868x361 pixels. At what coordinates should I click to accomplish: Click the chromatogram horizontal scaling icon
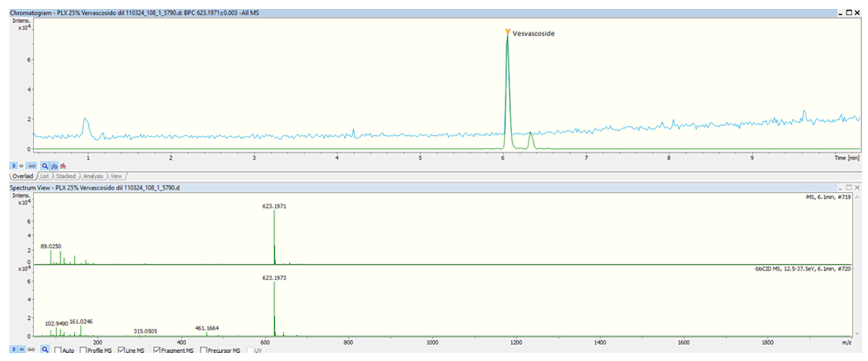tap(21, 166)
